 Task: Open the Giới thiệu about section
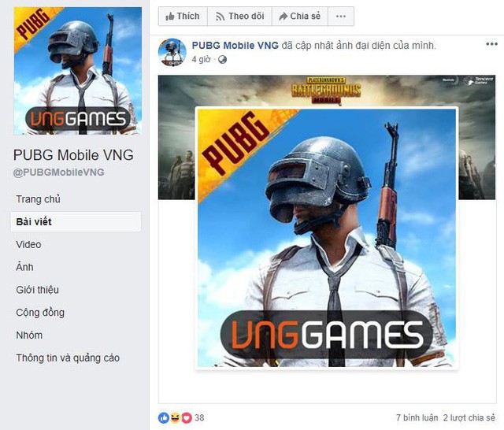(x=37, y=290)
